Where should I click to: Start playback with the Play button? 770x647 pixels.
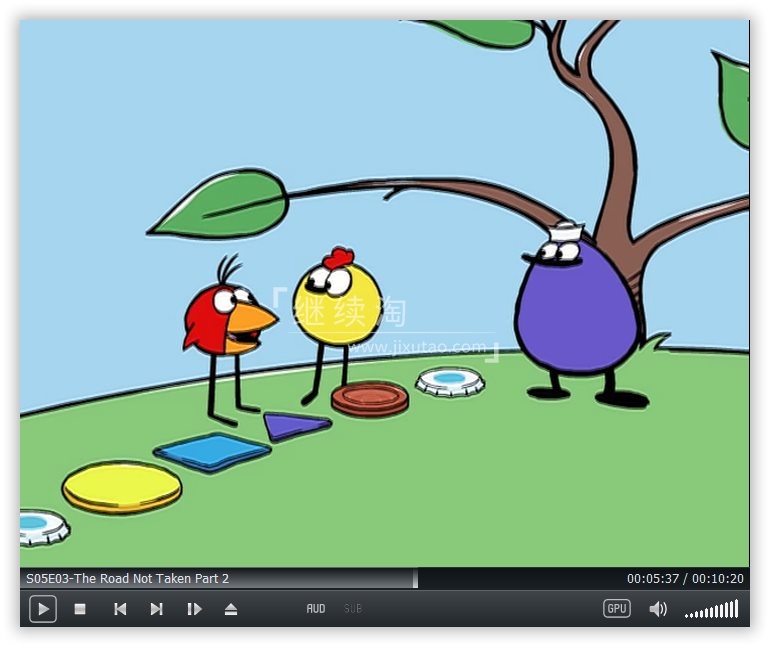click(43, 609)
